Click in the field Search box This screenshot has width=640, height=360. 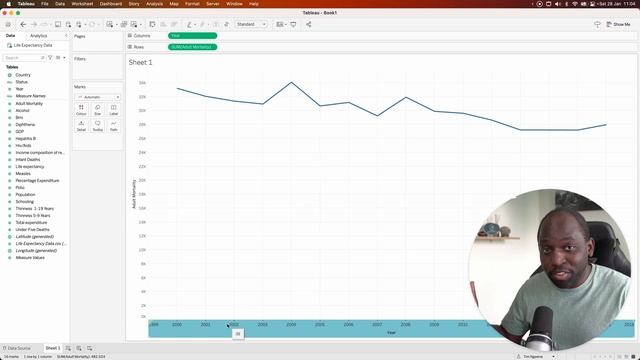click(x=24, y=58)
